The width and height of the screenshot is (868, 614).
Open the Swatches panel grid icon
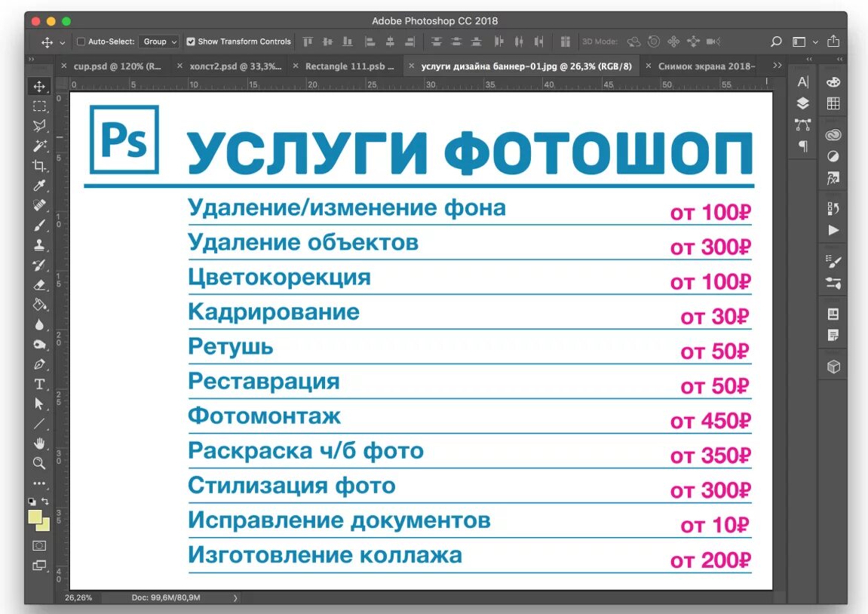coord(833,103)
